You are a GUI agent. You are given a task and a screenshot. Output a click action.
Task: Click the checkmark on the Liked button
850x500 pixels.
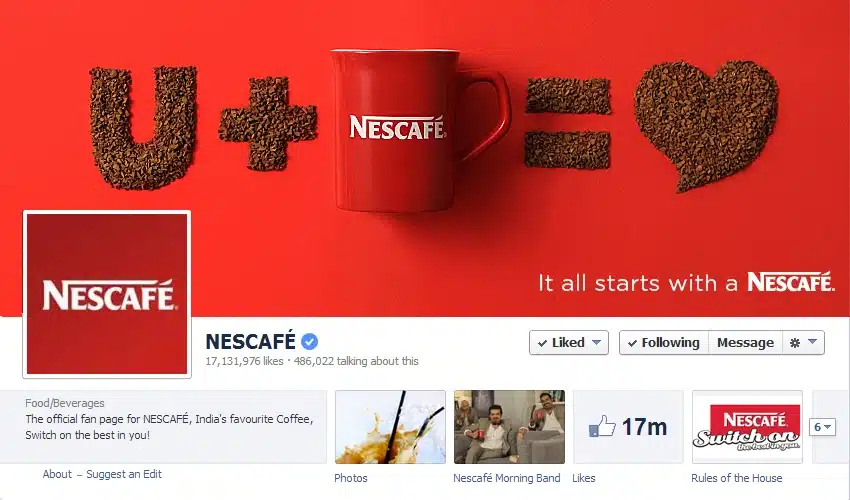click(542, 343)
